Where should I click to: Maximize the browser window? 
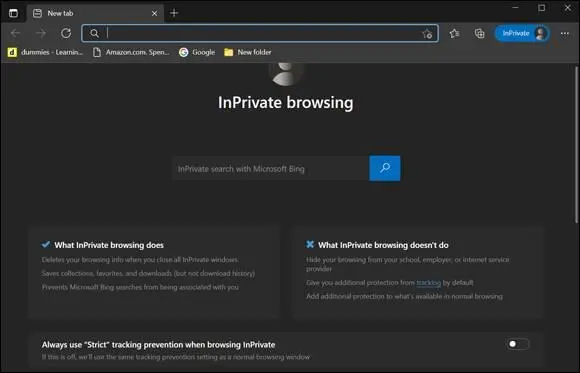[542, 8]
